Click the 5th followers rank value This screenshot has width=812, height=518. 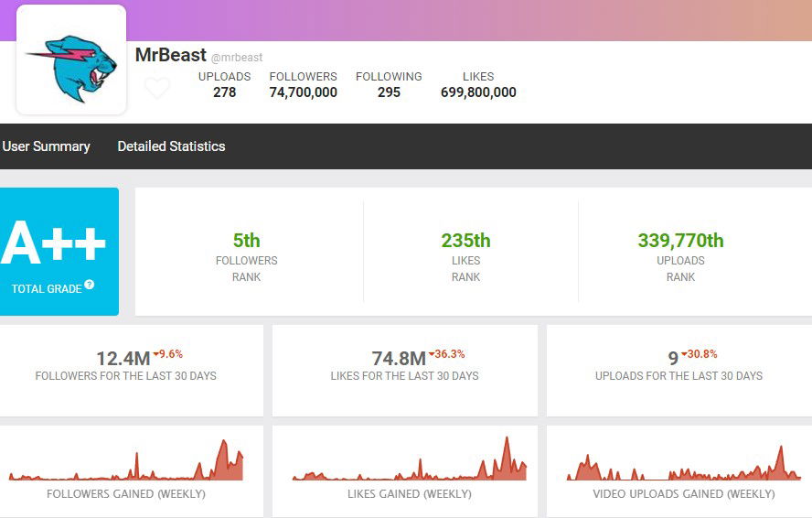[246, 241]
